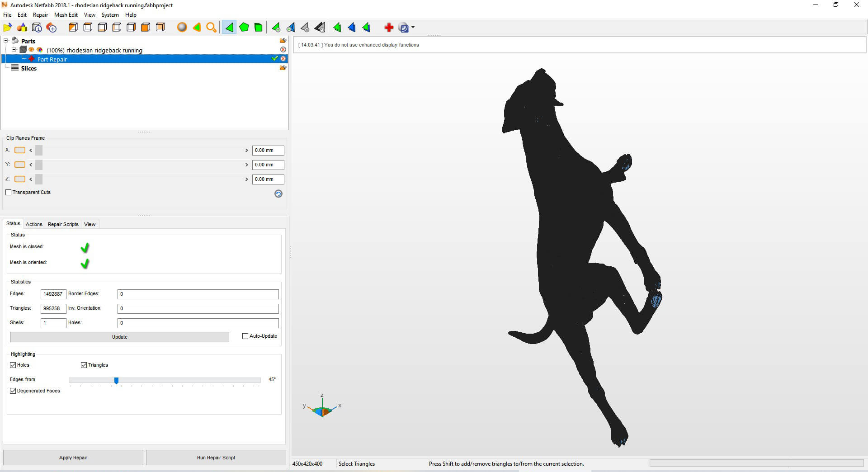Uncheck the Holes highlighting checkbox
Screen dimensions: 868x472
pyautogui.click(x=13, y=365)
